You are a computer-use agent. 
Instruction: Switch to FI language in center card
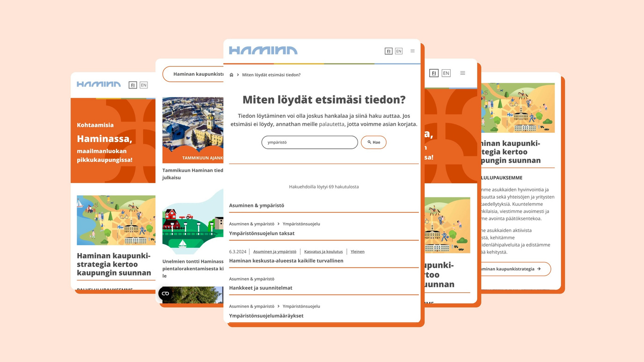tap(388, 51)
